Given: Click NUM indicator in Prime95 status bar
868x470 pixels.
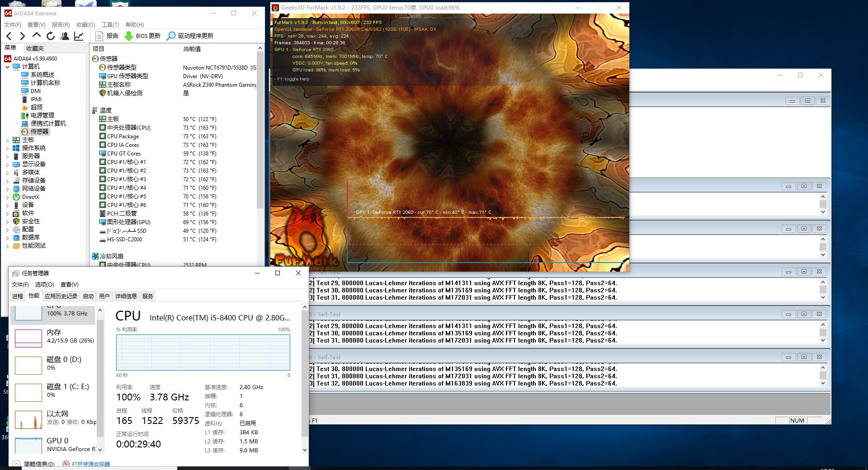Looking at the screenshot, I should [797, 420].
